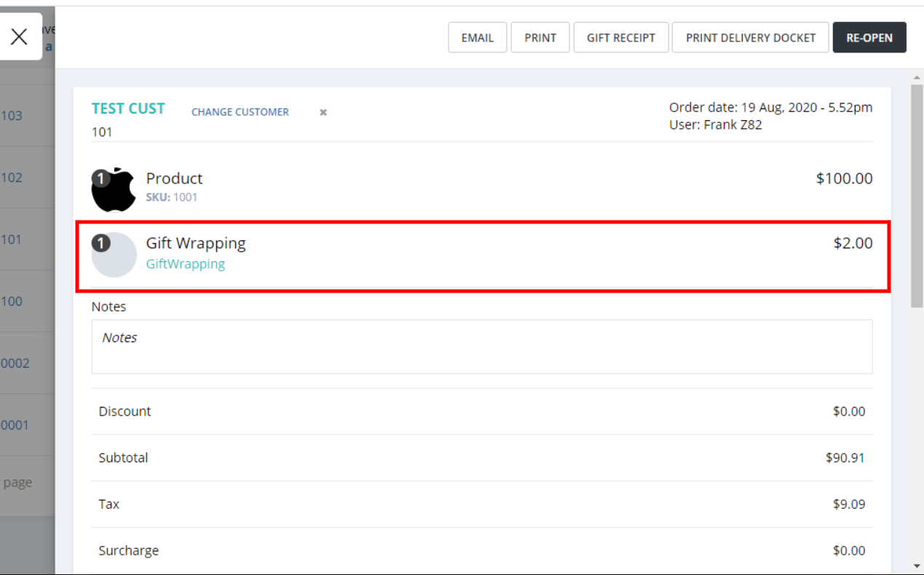Image resolution: width=924 pixels, height=575 pixels.
Task: Click the GIFT RECEIPT button
Action: [620, 38]
